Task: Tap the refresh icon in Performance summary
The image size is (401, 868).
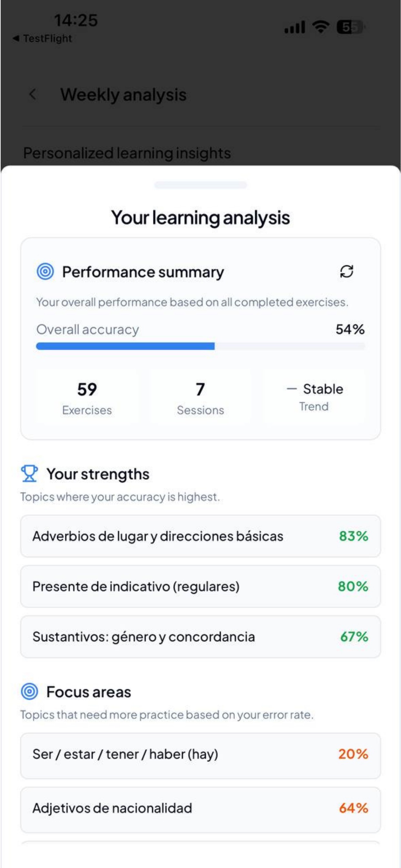Action: [x=346, y=271]
